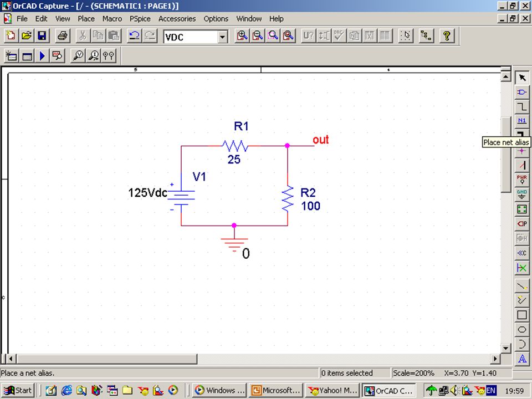Choose the Place hierarchical port tool

coord(522,223)
